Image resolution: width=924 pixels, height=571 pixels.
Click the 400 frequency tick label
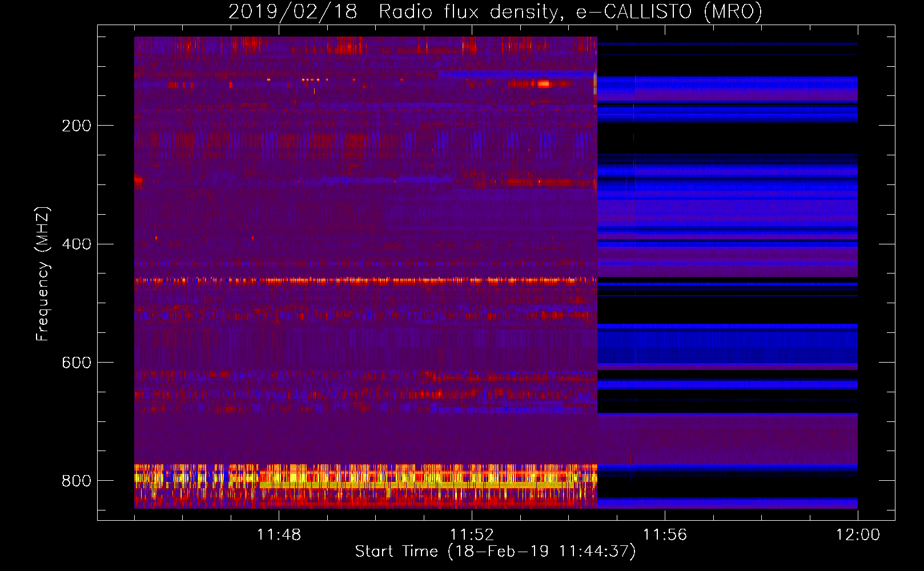coord(77,244)
